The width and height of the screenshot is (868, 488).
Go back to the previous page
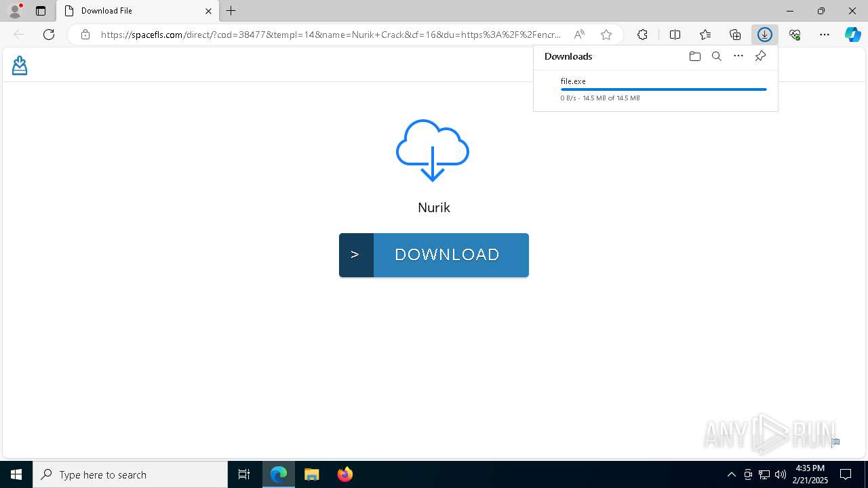tap(19, 35)
